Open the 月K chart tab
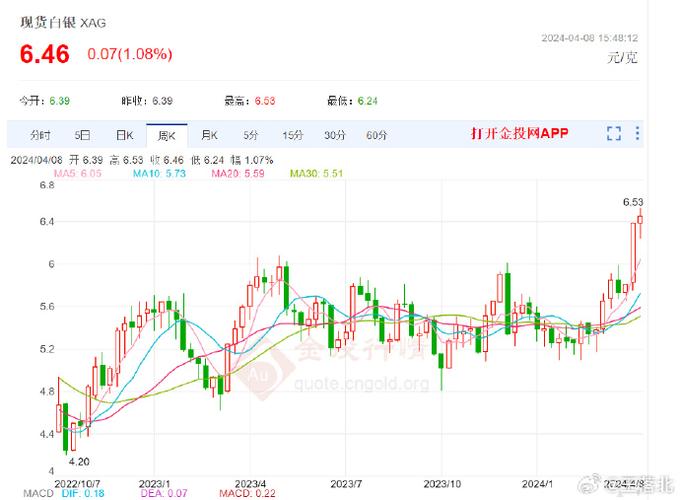 208,135
